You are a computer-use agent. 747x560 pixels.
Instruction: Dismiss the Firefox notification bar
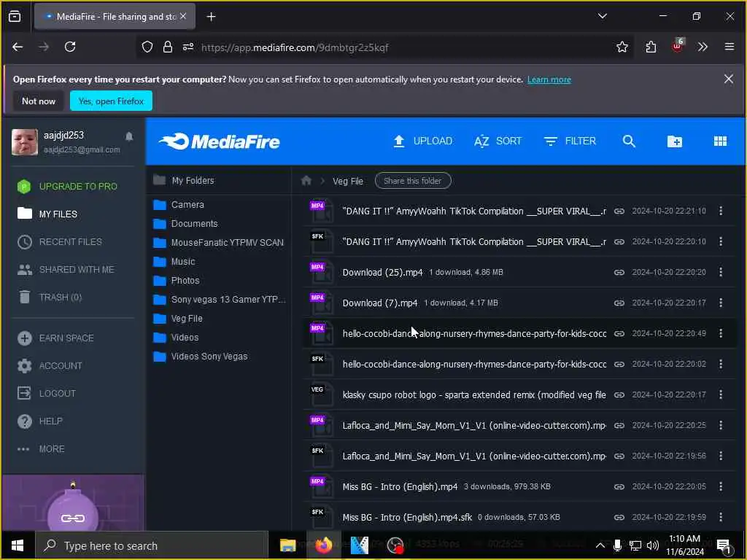click(x=729, y=79)
